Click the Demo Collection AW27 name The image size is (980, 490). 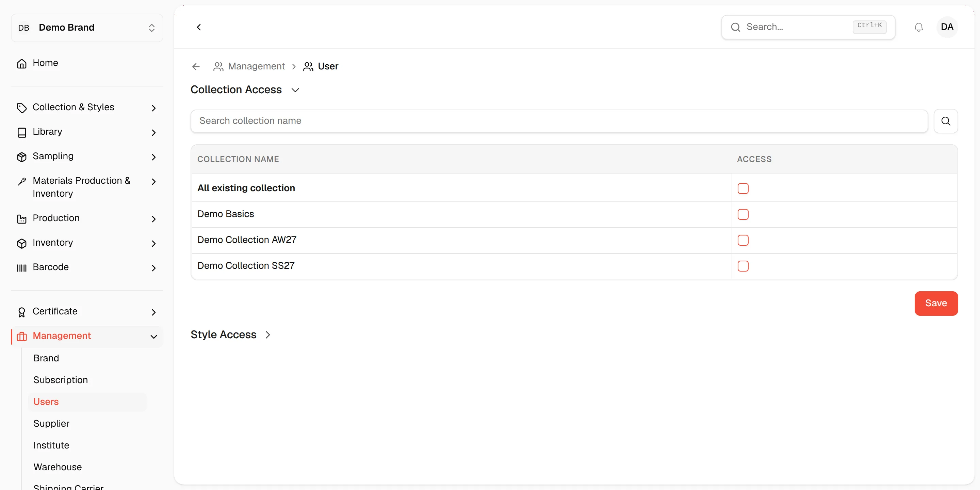[x=247, y=240]
